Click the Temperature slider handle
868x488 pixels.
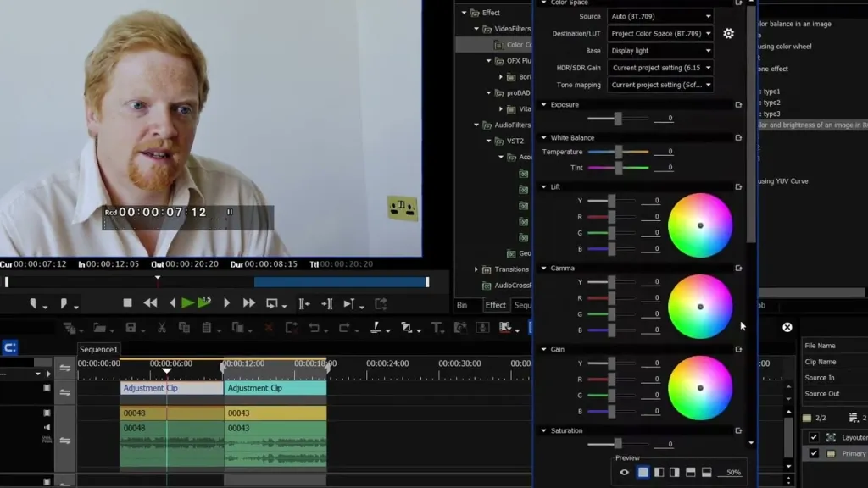click(618, 152)
